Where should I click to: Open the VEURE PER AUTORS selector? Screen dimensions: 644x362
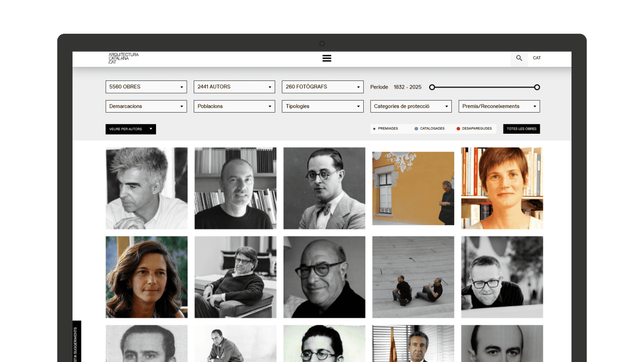click(131, 129)
